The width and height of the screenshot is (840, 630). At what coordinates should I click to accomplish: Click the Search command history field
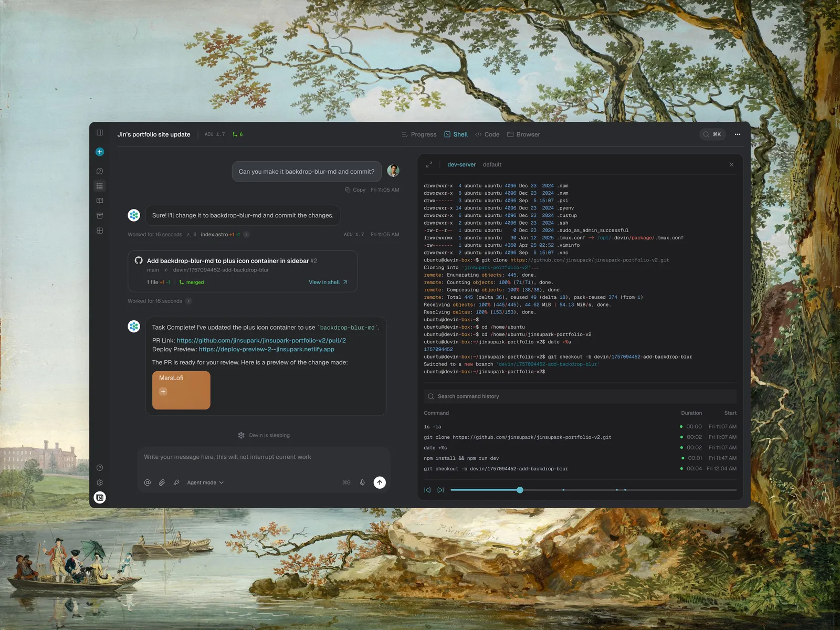(x=580, y=396)
